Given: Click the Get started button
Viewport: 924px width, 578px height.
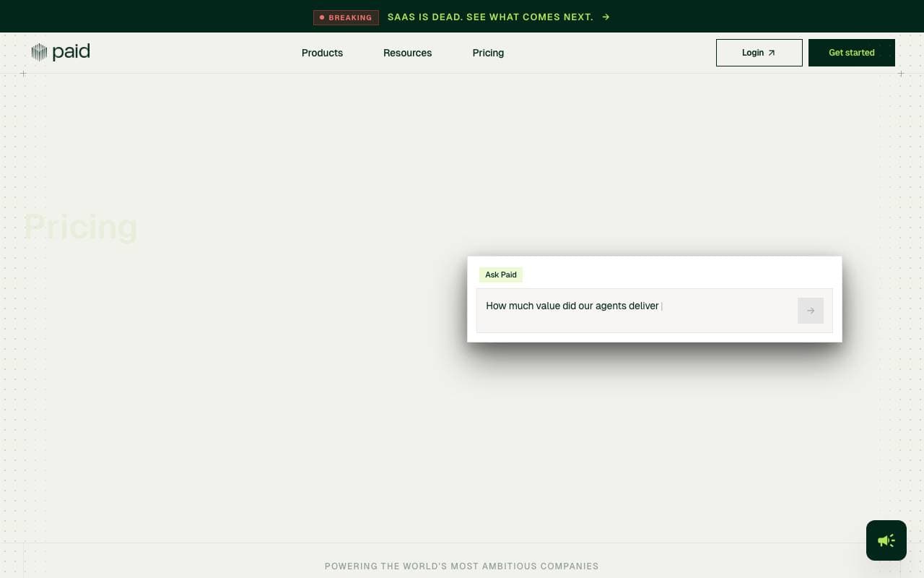Looking at the screenshot, I should click(x=852, y=53).
